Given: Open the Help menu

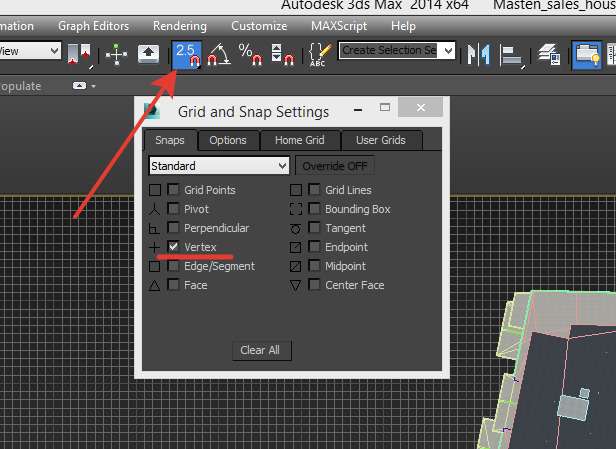Looking at the screenshot, I should pos(403,26).
